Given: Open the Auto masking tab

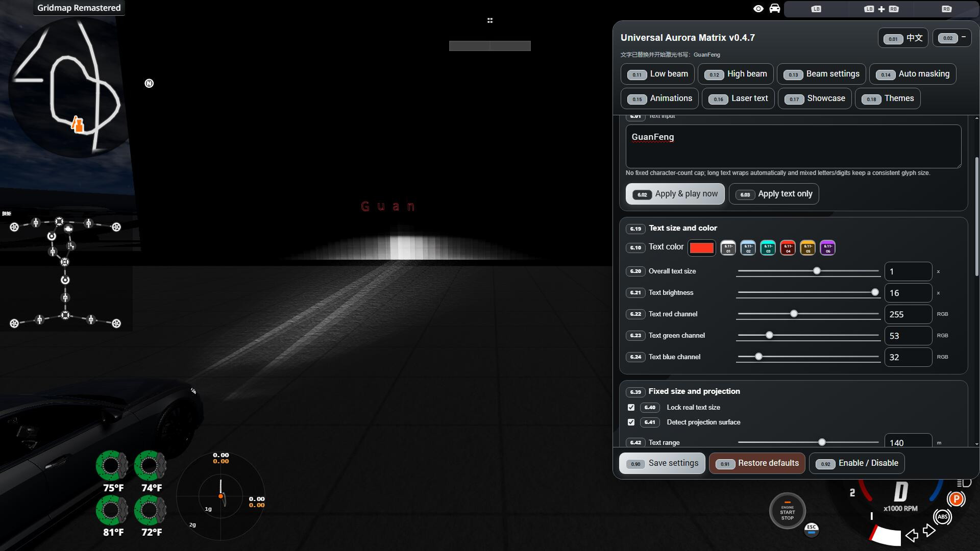Looking at the screenshot, I should pyautogui.click(x=913, y=74).
